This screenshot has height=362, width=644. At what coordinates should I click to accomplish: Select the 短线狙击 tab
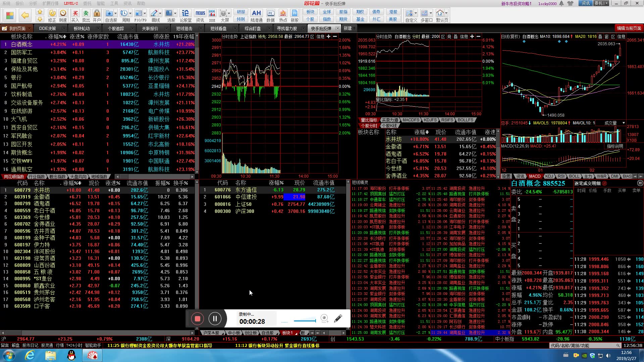(184, 28)
